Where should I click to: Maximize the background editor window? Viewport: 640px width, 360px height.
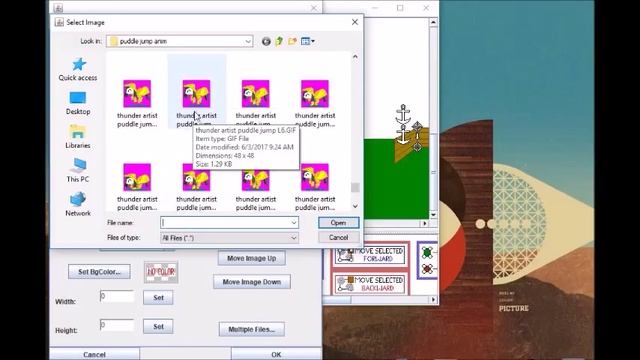(x=400, y=8)
